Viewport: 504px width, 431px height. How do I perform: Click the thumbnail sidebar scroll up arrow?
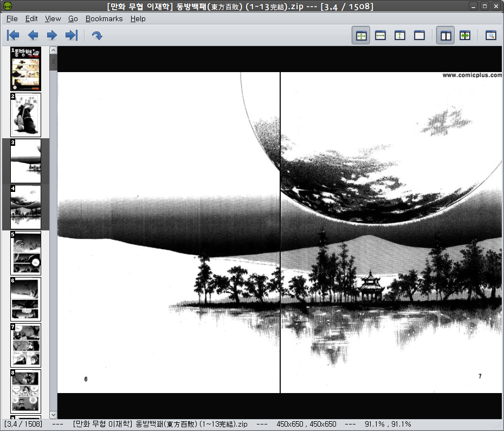(53, 50)
